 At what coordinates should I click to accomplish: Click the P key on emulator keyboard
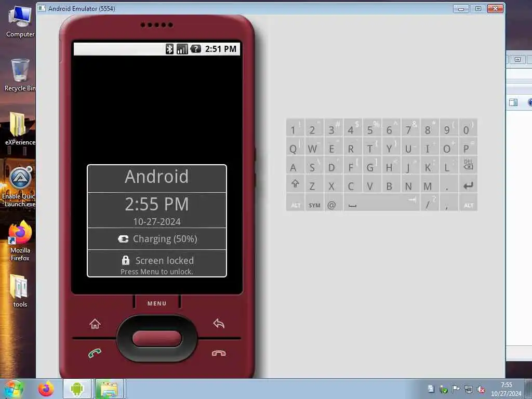click(468, 147)
